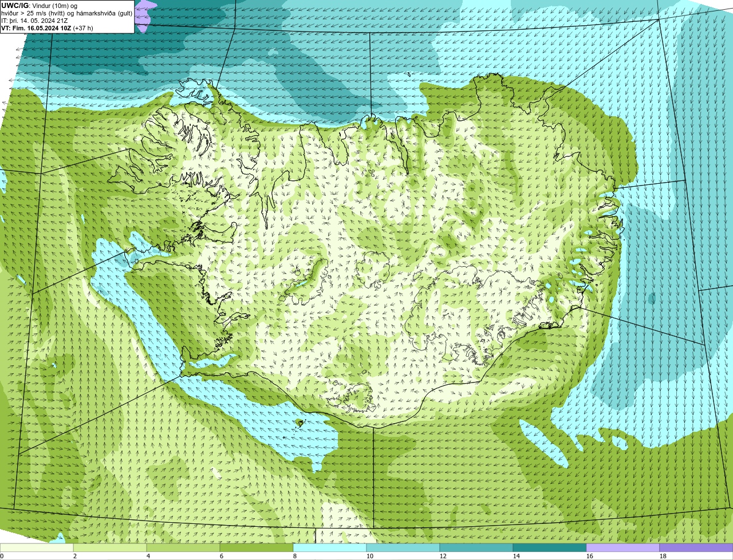Image resolution: width=733 pixels, height=560 pixels.
Task: Click the olive green 6–8 legend swatch
Action: [257, 547]
